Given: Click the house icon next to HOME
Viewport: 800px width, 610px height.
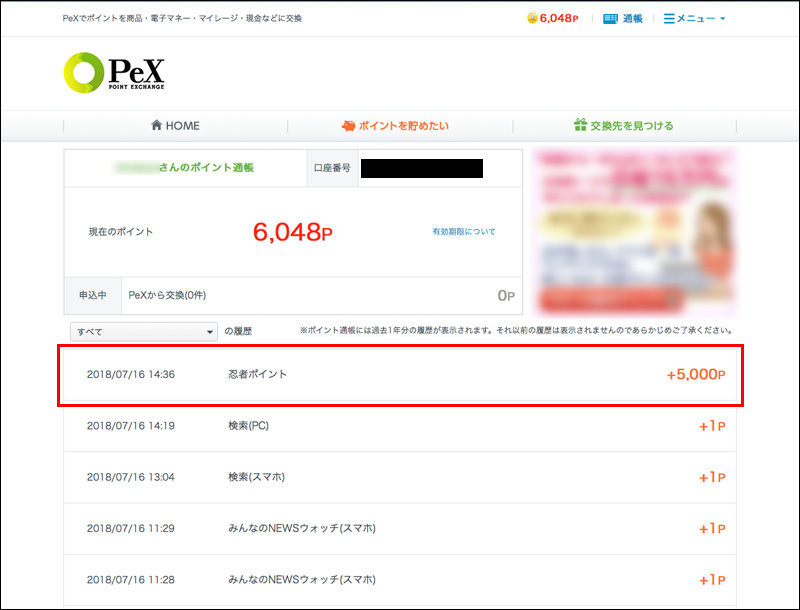Looking at the screenshot, I should 157,125.
